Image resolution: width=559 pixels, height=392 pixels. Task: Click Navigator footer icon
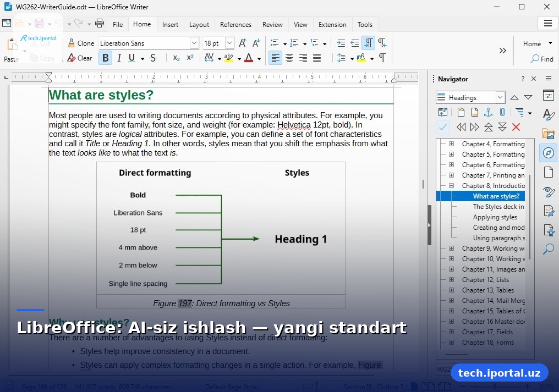click(x=474, y=113)
